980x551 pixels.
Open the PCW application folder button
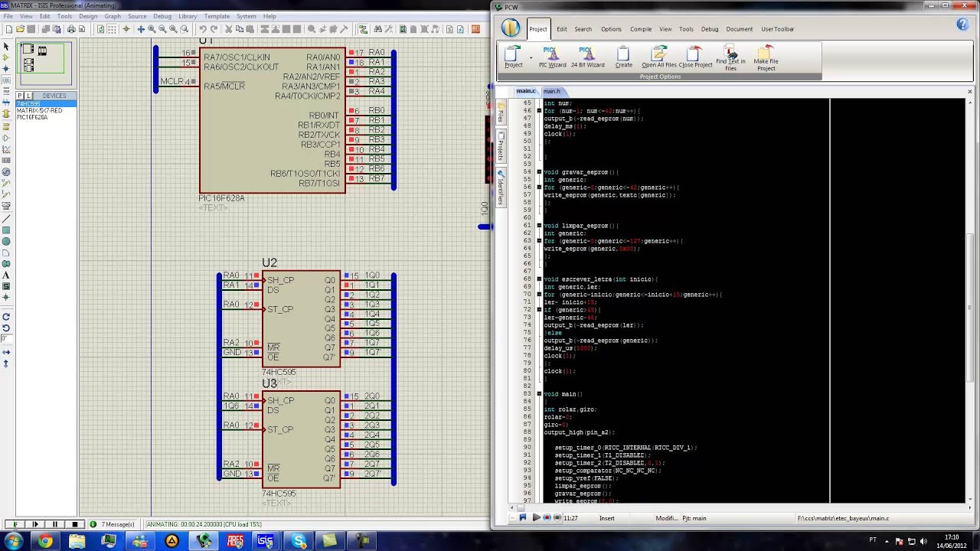tap(511, 28)
